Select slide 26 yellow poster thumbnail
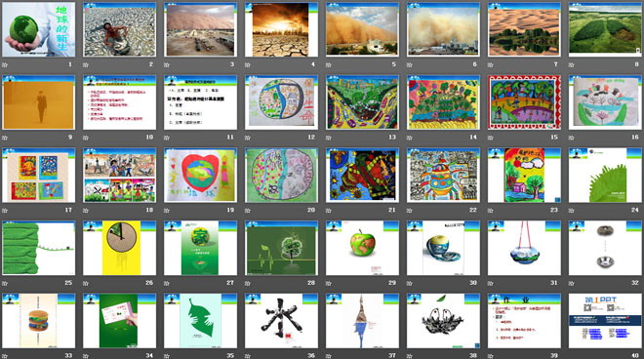 119,248
